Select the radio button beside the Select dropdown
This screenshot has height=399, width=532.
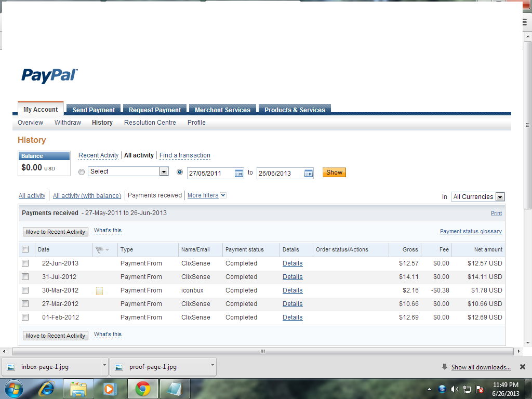click(82, 172)
